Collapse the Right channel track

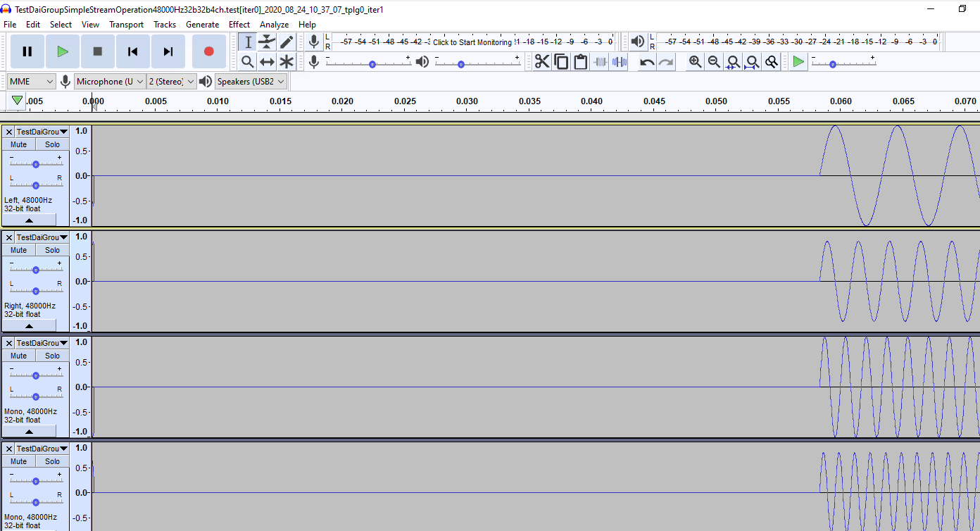pyautogui.click(x=29, y=326)
